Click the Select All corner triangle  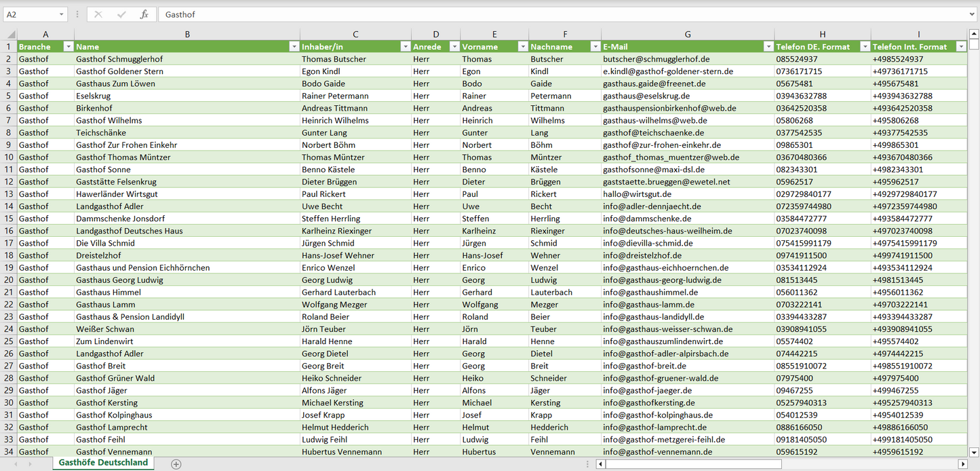10,34
